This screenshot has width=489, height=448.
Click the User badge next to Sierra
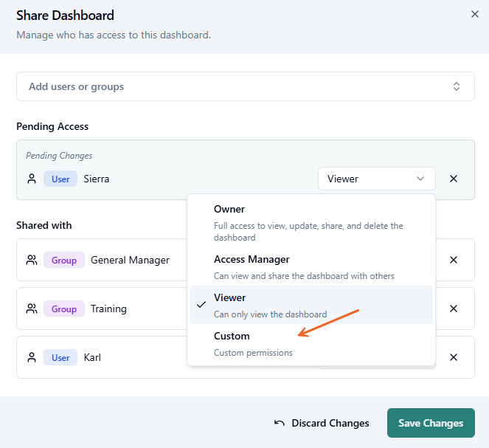point(60,179)
